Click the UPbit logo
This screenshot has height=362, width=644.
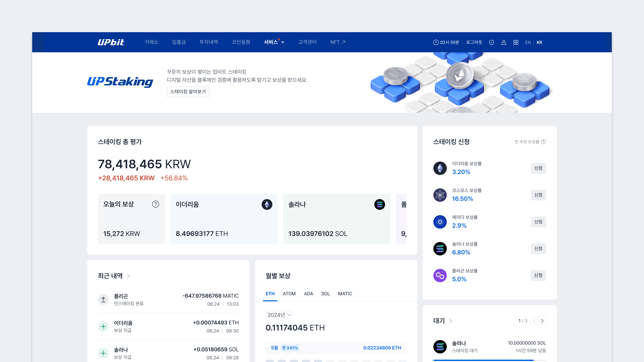tap(111, 42)
